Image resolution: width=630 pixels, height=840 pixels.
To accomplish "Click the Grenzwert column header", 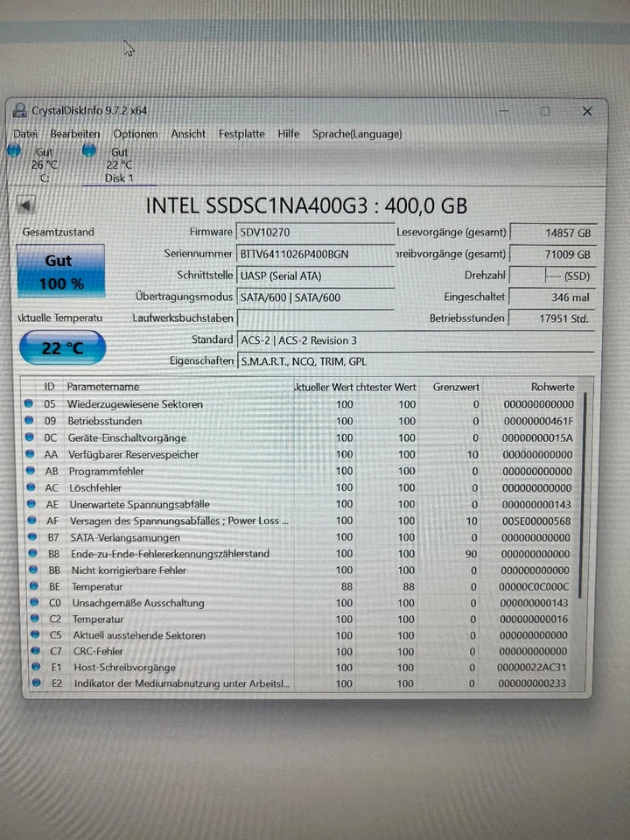I will (456, 387).
